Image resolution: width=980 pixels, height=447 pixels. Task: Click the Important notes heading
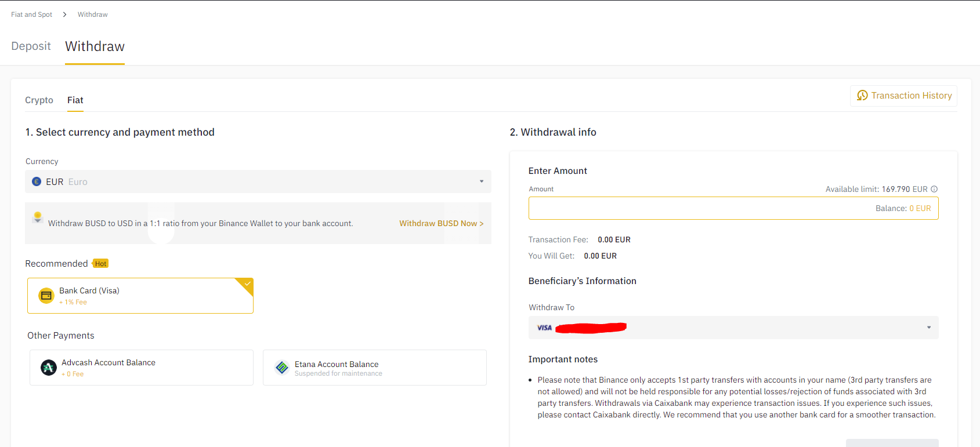(563, 359)
